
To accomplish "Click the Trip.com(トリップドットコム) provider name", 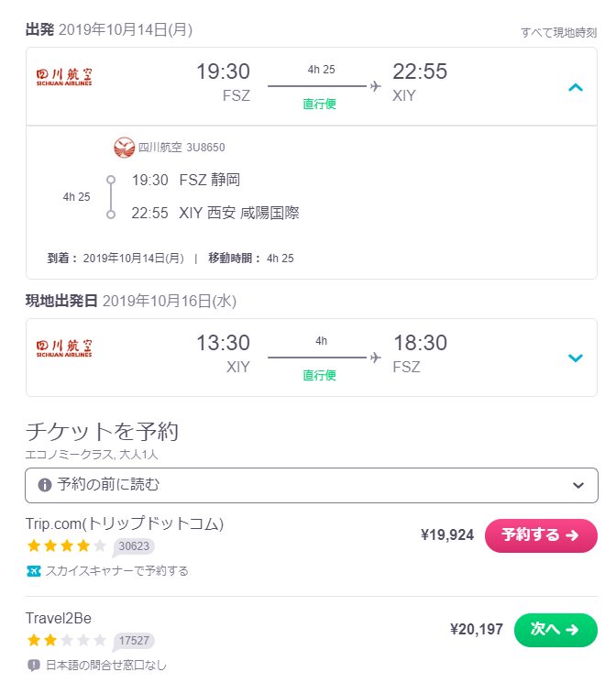I will 125,523.
